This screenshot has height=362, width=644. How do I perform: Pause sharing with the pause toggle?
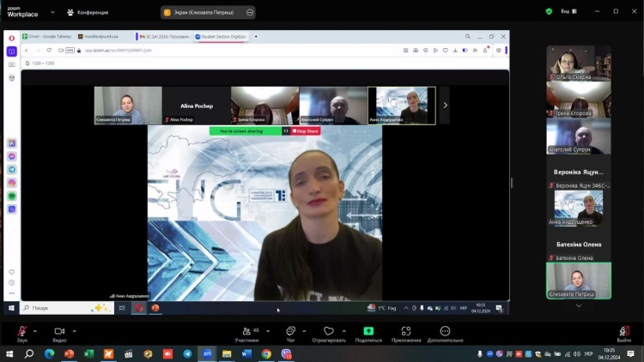point(286,131)
